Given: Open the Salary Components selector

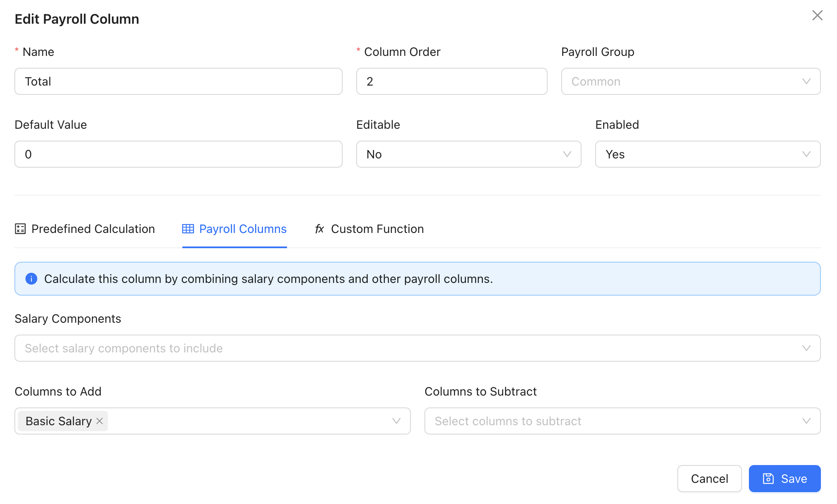Looking at the screenshot, I should pyautogui.click(x=417, y=348).
